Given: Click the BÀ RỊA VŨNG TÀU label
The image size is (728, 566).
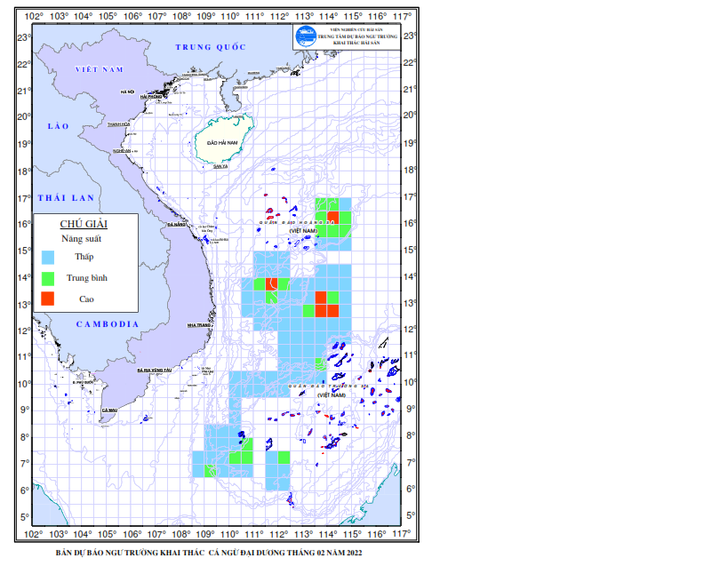Looking at the screenshot, I should pyautogui.click(x=155, y=371).
